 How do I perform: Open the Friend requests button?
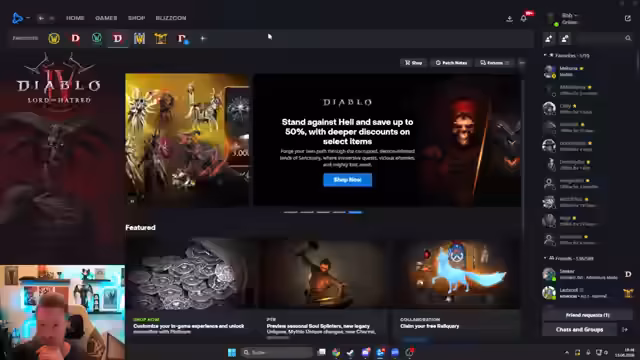click(x=587, y=315)
